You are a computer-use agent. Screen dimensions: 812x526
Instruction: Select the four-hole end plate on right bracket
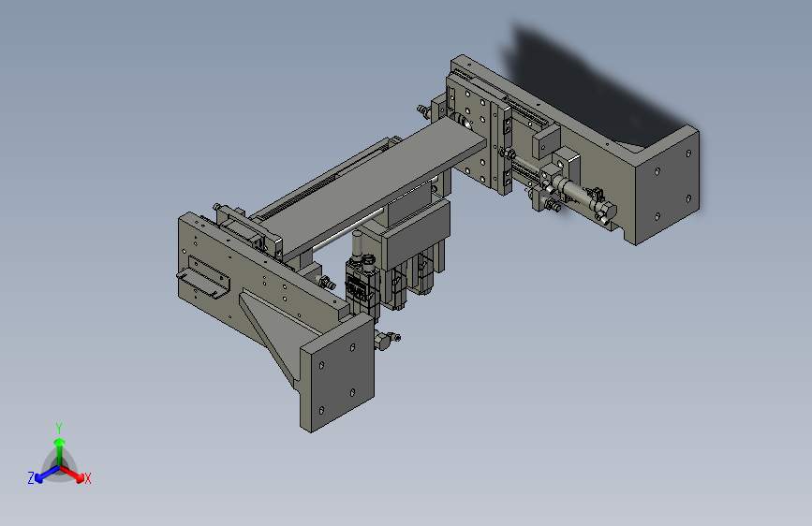pyautogui.click(x=667, y=184)
